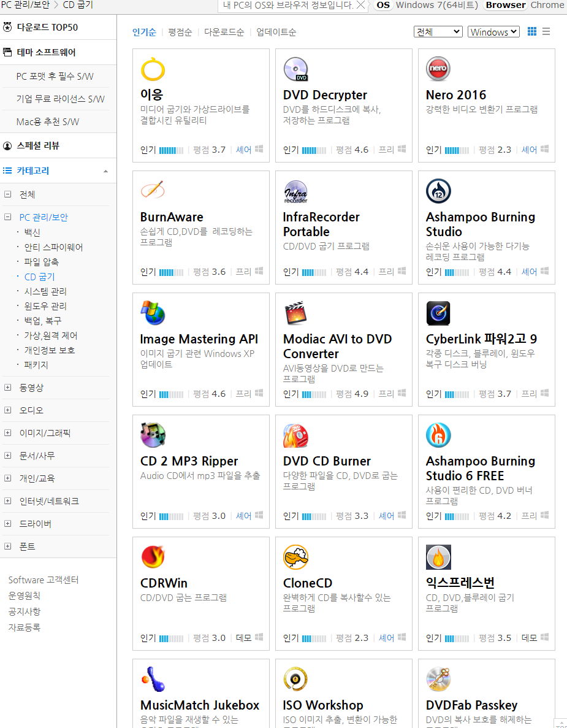Sort by 업데이트순

276,32
